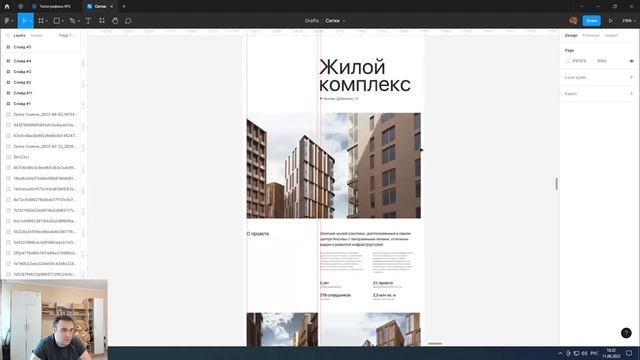Image resolution: width=640 pixels, height=360 pixels.
Task: Click the Share button
Action: pos(591,20)
